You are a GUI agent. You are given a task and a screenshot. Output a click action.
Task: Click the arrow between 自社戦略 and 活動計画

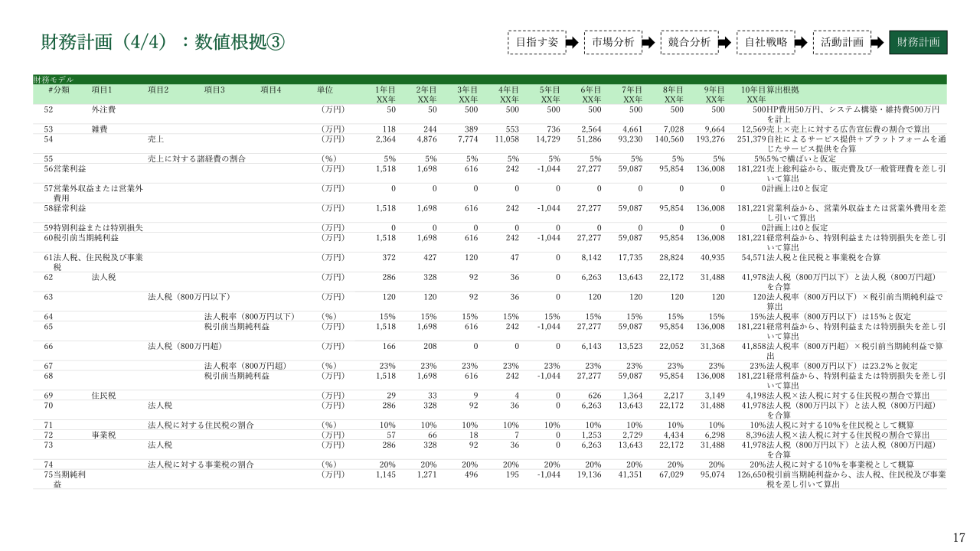pos(801,43)
